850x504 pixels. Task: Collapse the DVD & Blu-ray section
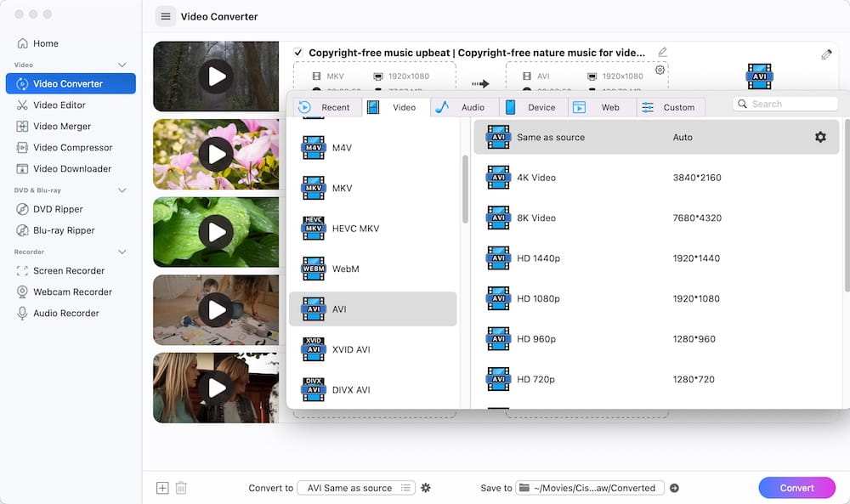[122, 190]
